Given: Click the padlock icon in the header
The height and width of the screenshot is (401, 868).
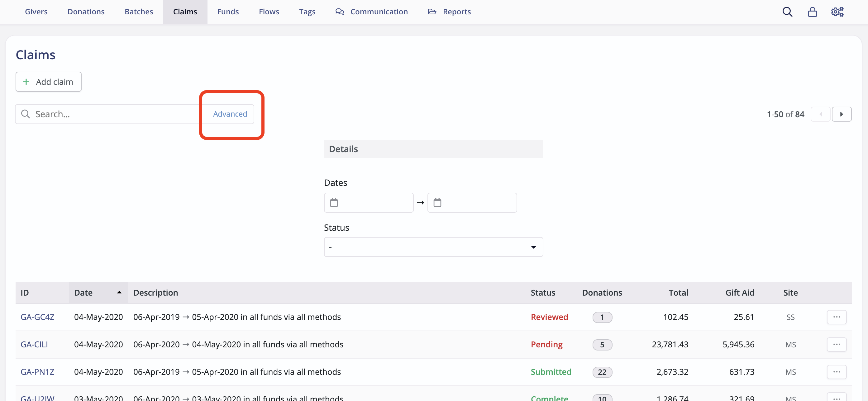Looking at the screenshot, I should point(813,12).
